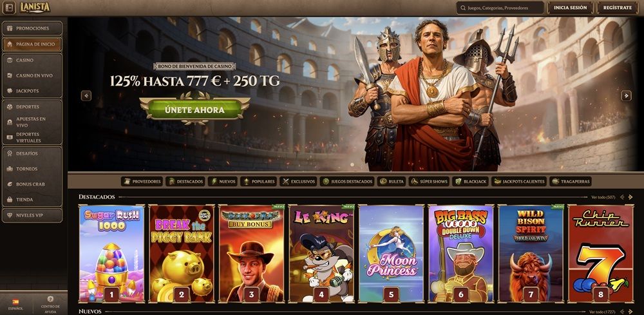Go to Deportes from the sidebar
The image size is (644, 315).
(x=32, y=107)
